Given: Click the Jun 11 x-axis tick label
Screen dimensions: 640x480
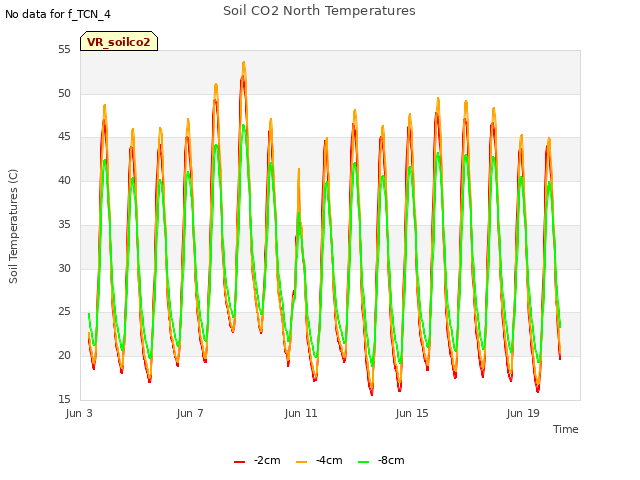Looking at the screenshot, I should pos(301,413).
